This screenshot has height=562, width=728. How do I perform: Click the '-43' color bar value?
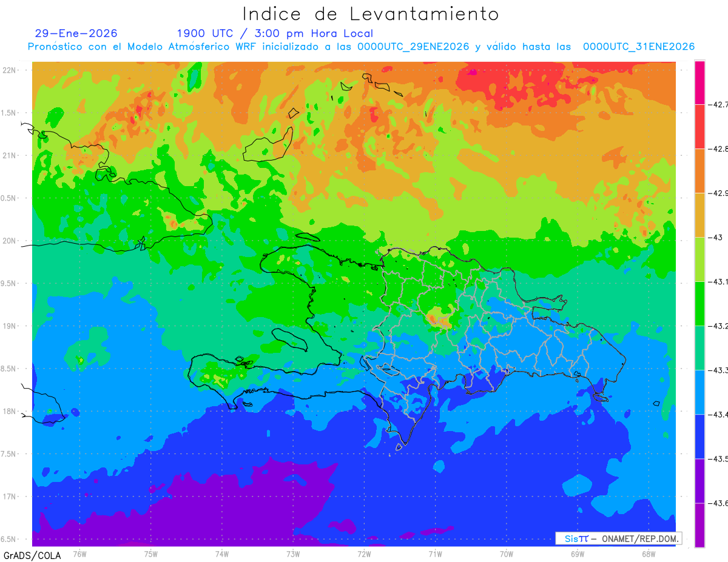(x=717, y=237)
